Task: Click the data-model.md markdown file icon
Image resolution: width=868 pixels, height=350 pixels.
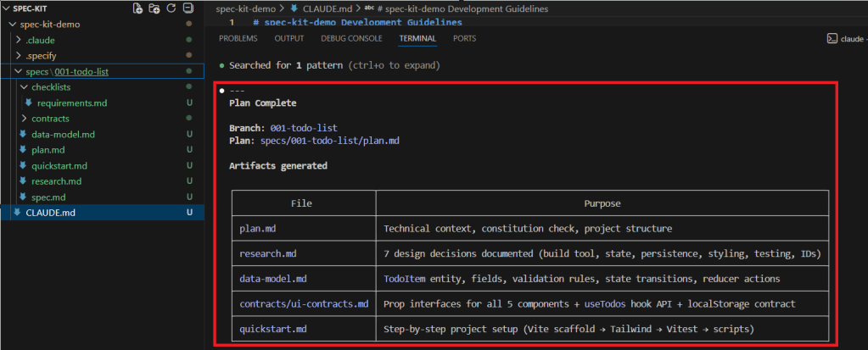Action: pyautogui.click(x=23, y=134)
